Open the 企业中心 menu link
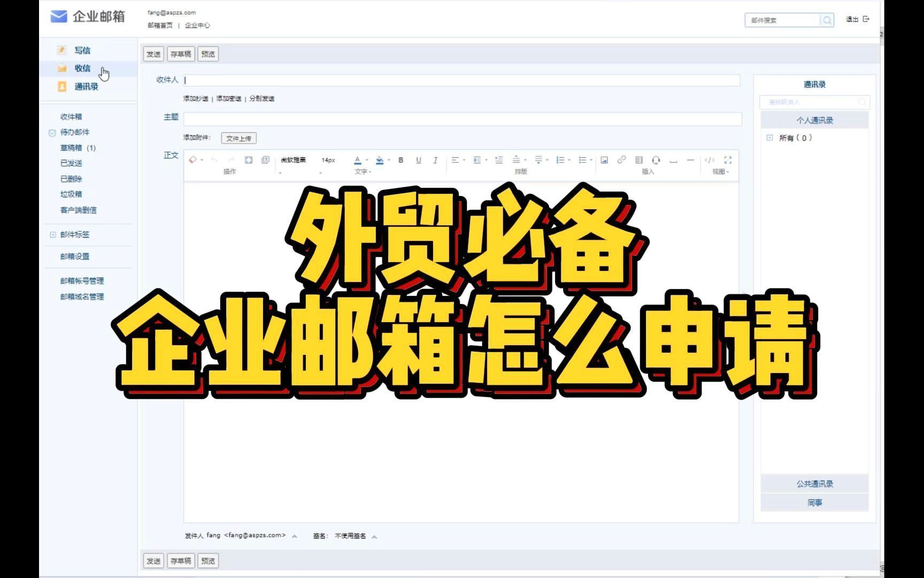Screen dimensions: 924x578 pos(197,25)
